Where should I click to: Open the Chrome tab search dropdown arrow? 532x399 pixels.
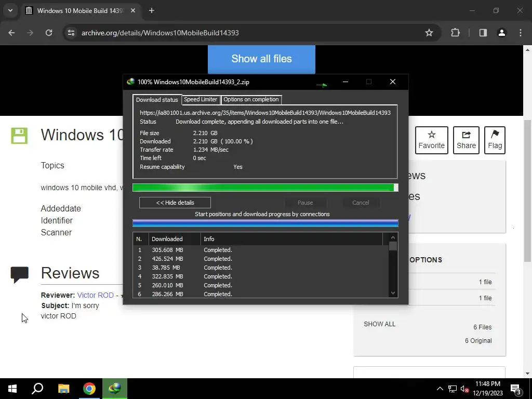[x=10, y=10]
